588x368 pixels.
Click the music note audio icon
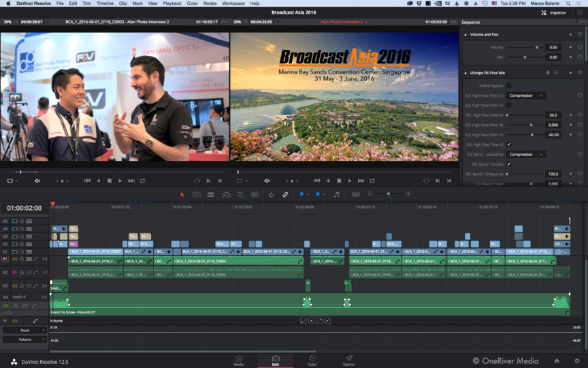(x=337, y=194)
